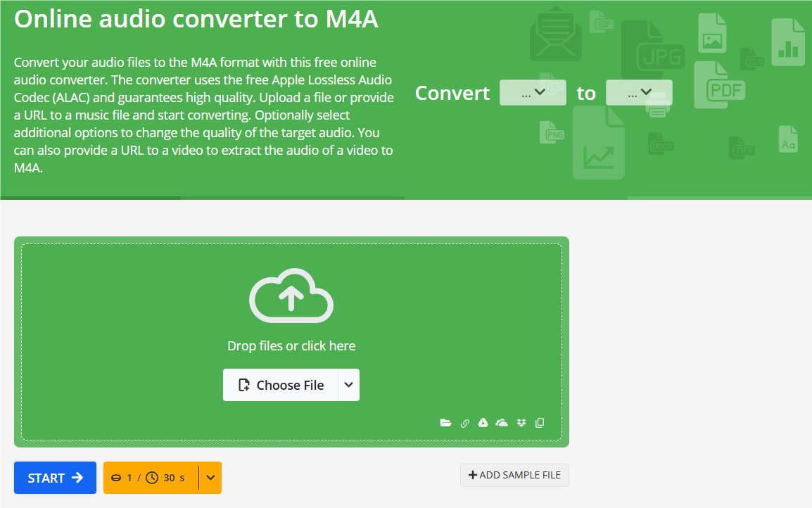
Task: Click ADD SAMPLE FILE
Action: (514, 475)
